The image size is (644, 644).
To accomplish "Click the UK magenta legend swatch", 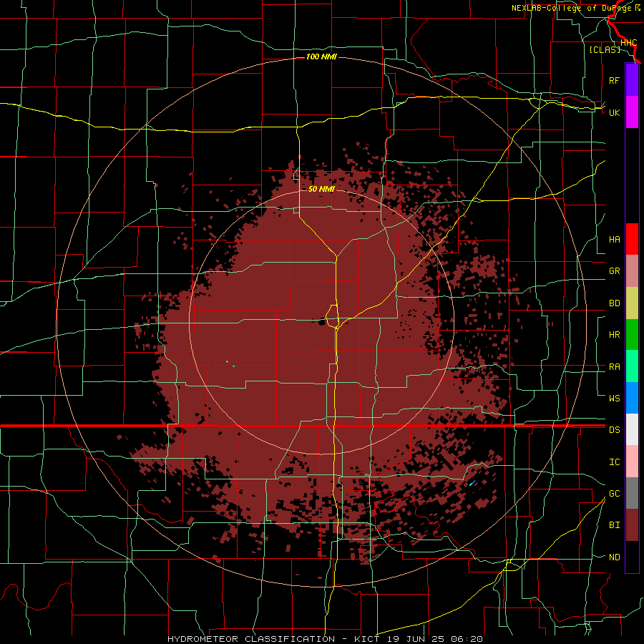I will 632,112.
